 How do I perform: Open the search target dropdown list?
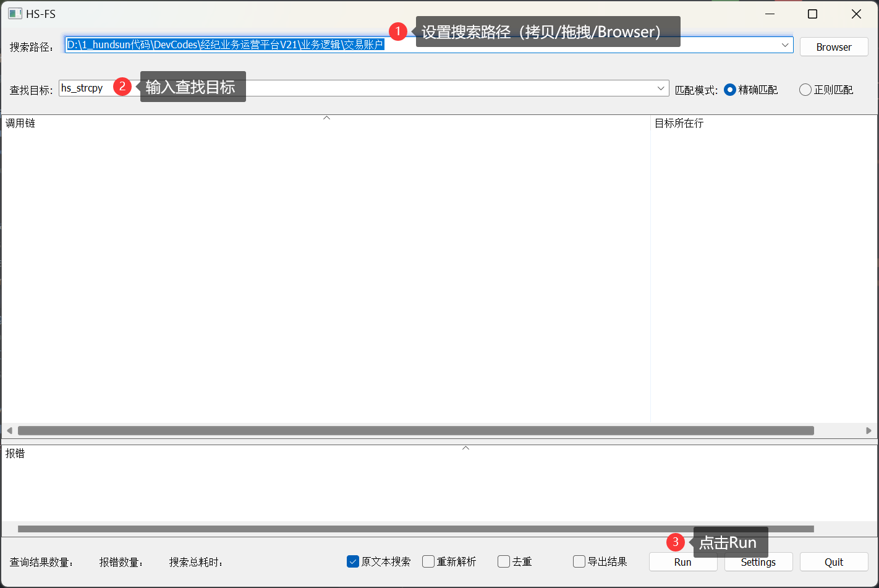[x=661, y=89]
